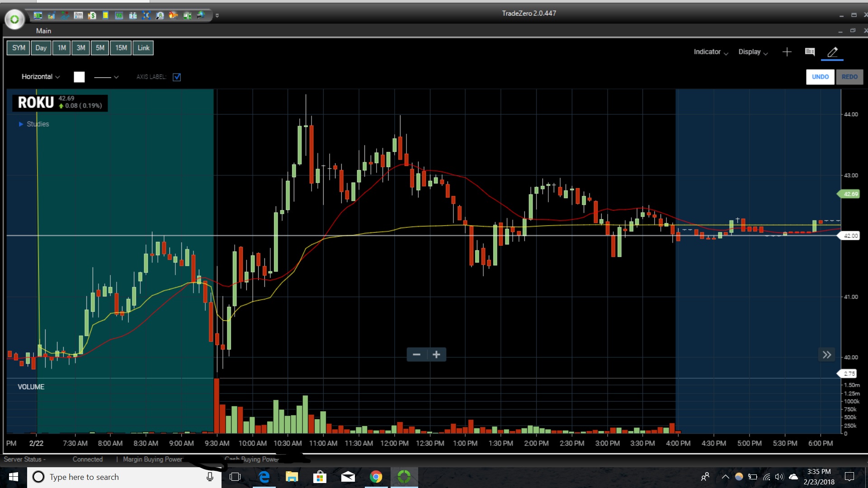Screen dimensions: 868x488
Task: Open the SYM symbol entry button
Action: click(19, 48)
